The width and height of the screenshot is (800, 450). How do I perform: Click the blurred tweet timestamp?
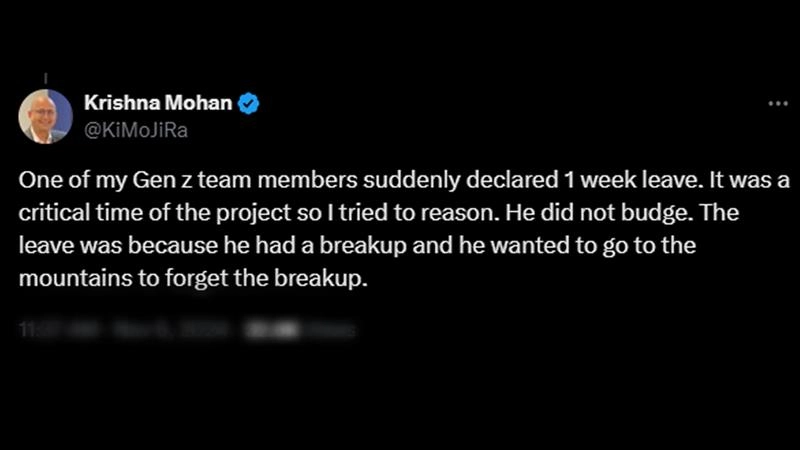pos(120,329)
